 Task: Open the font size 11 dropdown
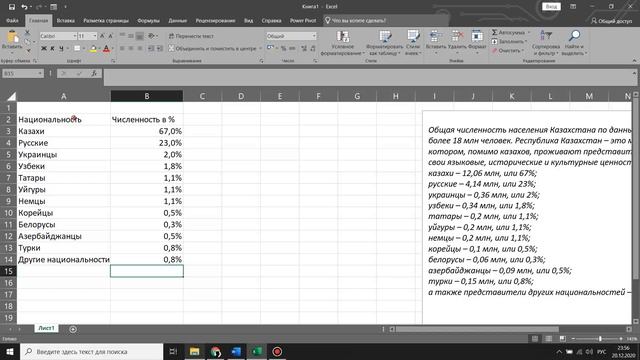click(x=95, y=36)
